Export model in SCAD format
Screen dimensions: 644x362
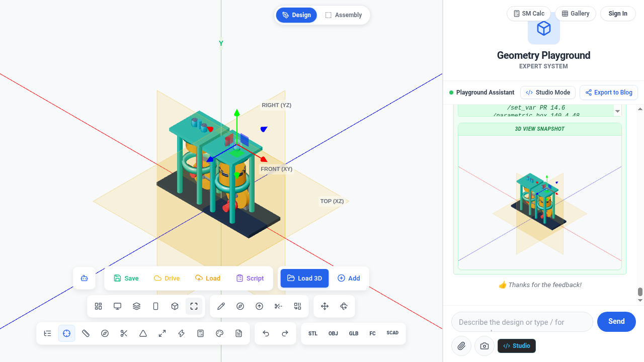coord(392,333)
